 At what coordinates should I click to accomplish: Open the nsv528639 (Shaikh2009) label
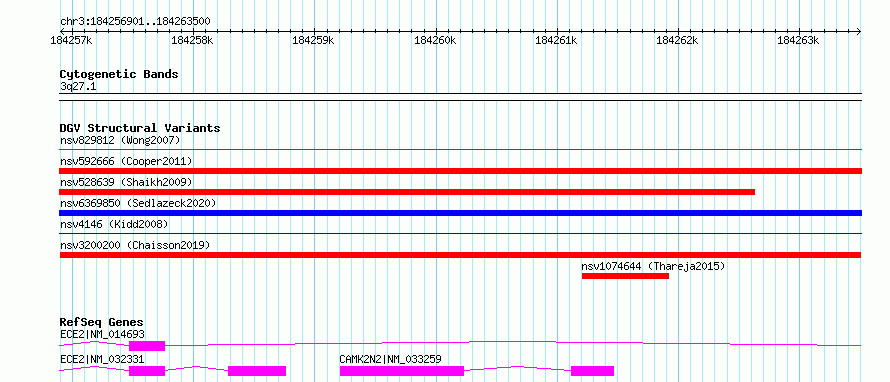[x=126, y=182]
